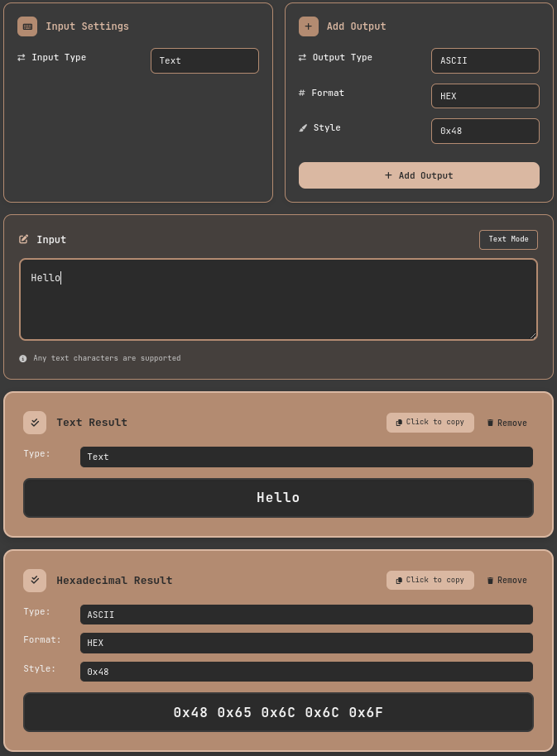Click the info icon before supported characters note
557x756 pixels.
coord(22,358)
